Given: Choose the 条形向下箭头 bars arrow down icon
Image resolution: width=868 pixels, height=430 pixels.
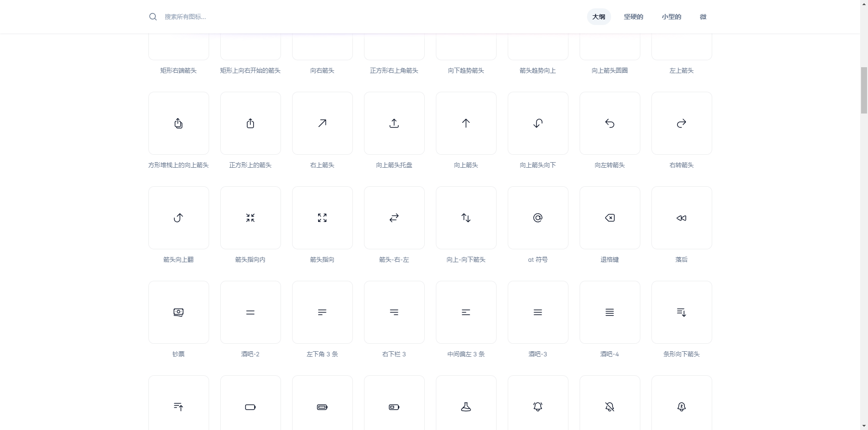Looking at the screenshot, I should 682,312.
